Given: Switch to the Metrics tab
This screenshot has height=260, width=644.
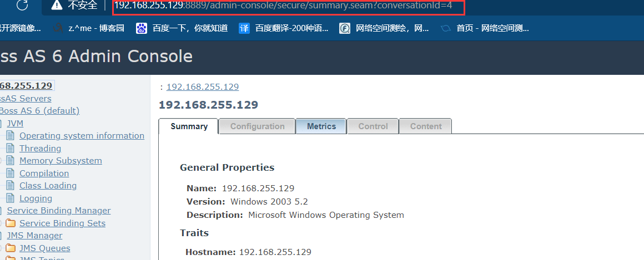Looking at the screenshot, I should pyautogui.click(x=321, y=126).
